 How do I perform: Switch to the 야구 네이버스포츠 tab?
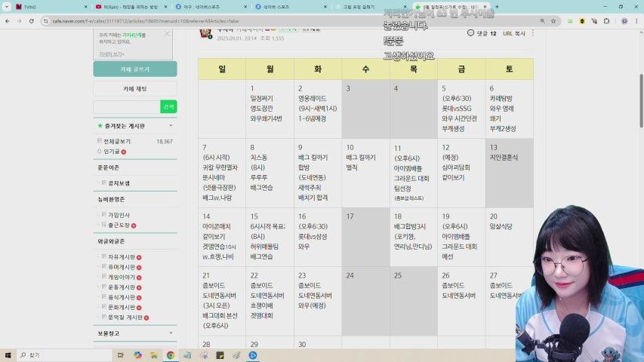click(209, 7)
